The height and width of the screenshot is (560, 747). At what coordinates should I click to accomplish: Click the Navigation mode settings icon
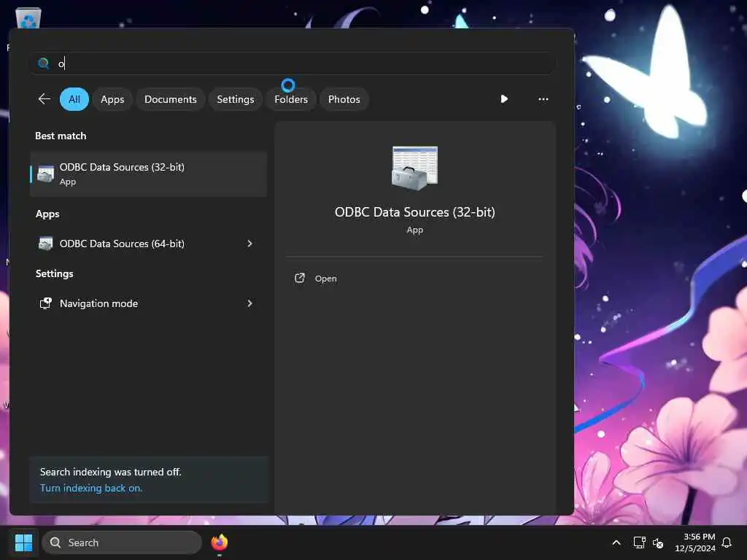point(45,303)
